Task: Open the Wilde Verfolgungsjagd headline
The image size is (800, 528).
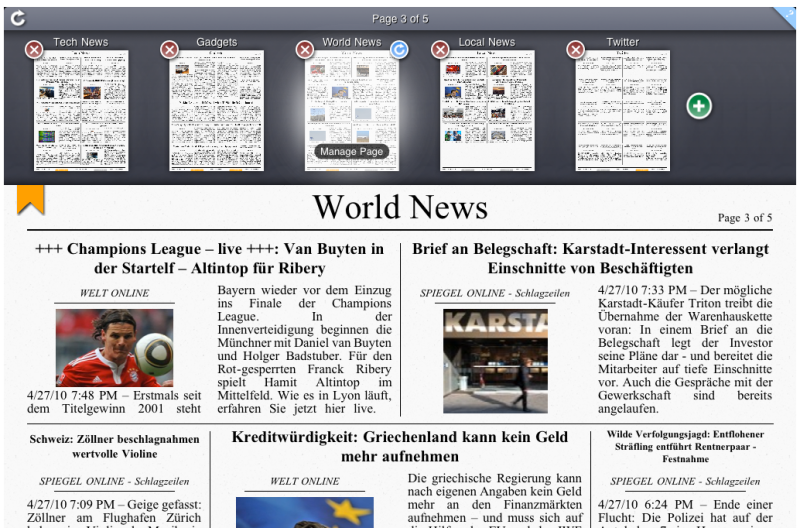Action: [x=685, y=446]
